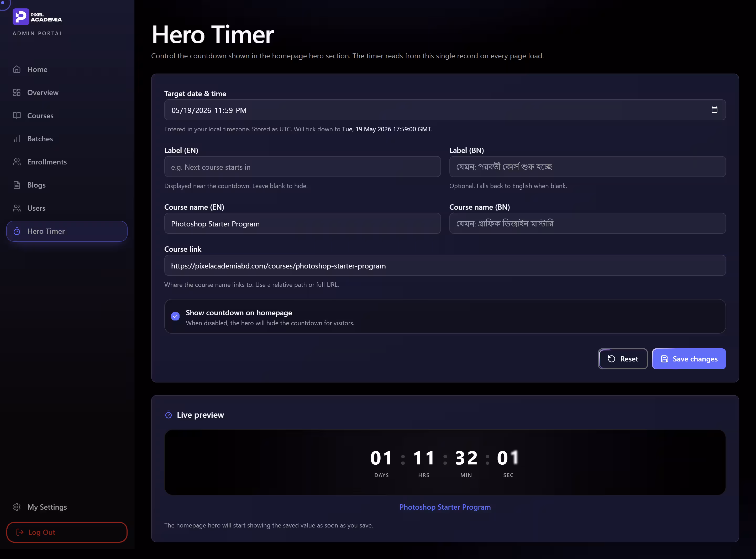
Task: Click the 'Live preview' heading
Action: 200,415
